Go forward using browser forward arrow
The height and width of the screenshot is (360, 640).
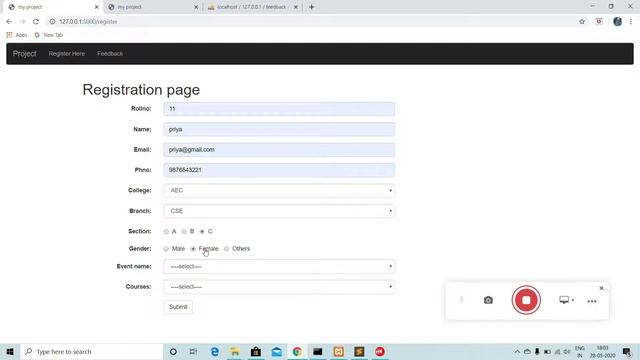[22, 22]
